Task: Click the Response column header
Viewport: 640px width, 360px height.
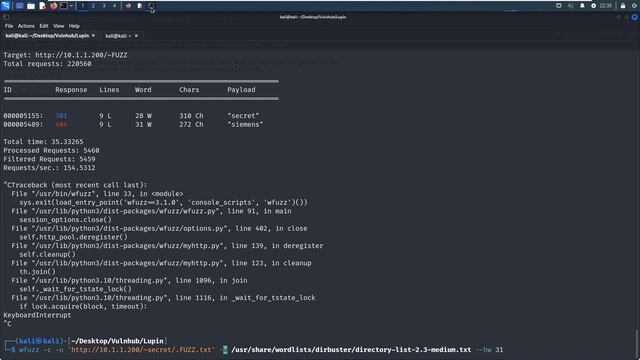Action: point(71,90)
